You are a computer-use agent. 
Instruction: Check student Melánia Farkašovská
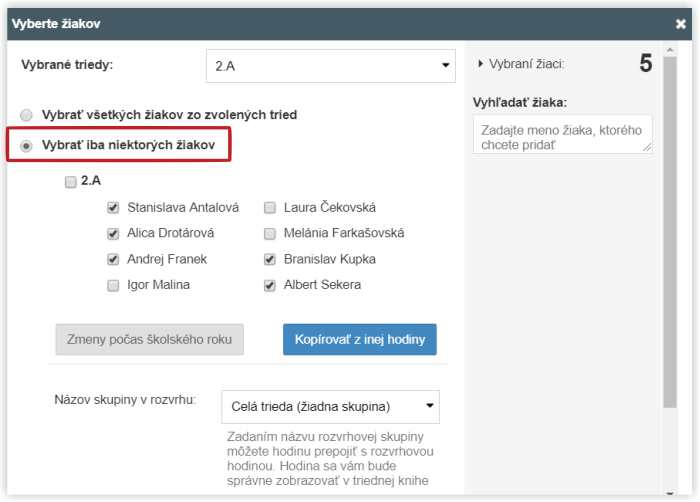click(x=270, y=234)
